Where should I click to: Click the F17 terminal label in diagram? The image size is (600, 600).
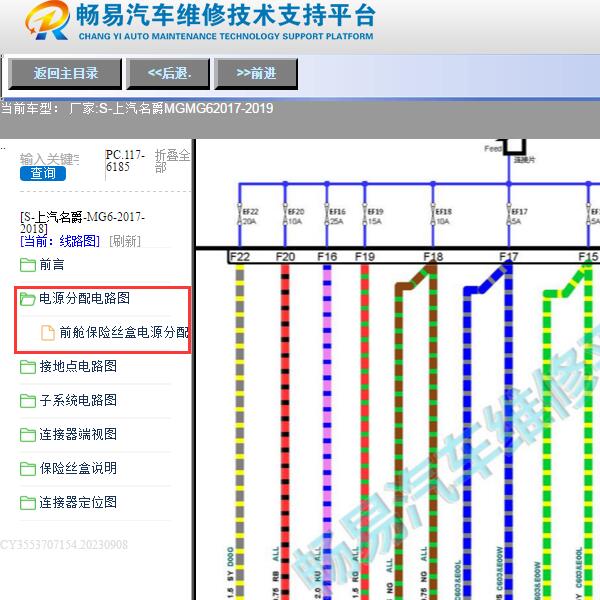pos(509,257)
